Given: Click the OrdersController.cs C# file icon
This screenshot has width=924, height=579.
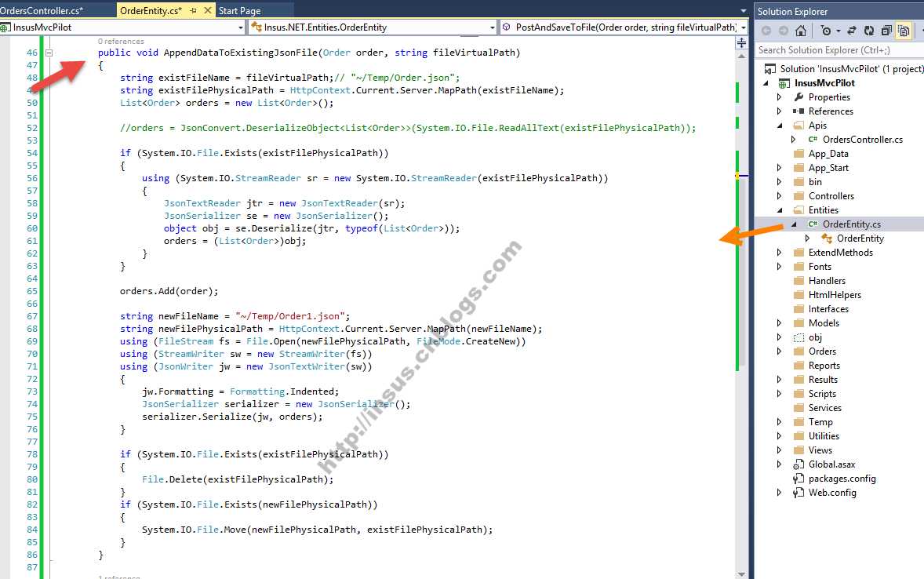Looking at the screenshot, I should pos(813,140).
